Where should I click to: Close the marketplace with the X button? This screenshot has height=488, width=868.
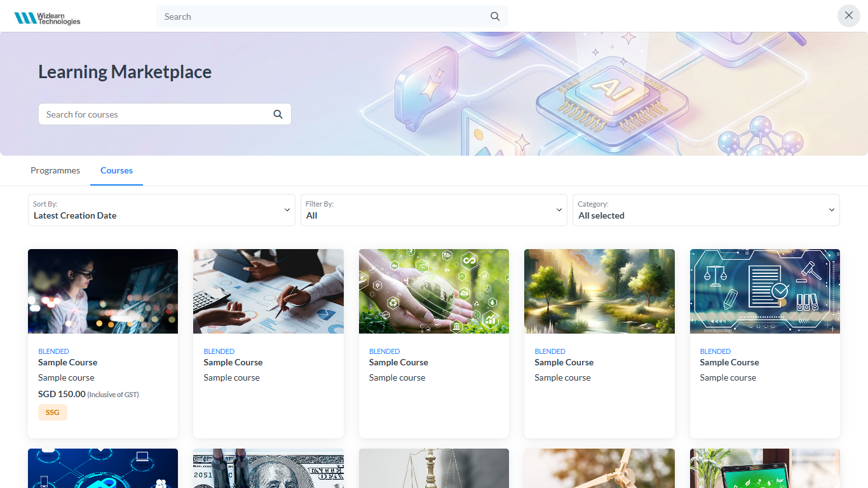(849, 15)
